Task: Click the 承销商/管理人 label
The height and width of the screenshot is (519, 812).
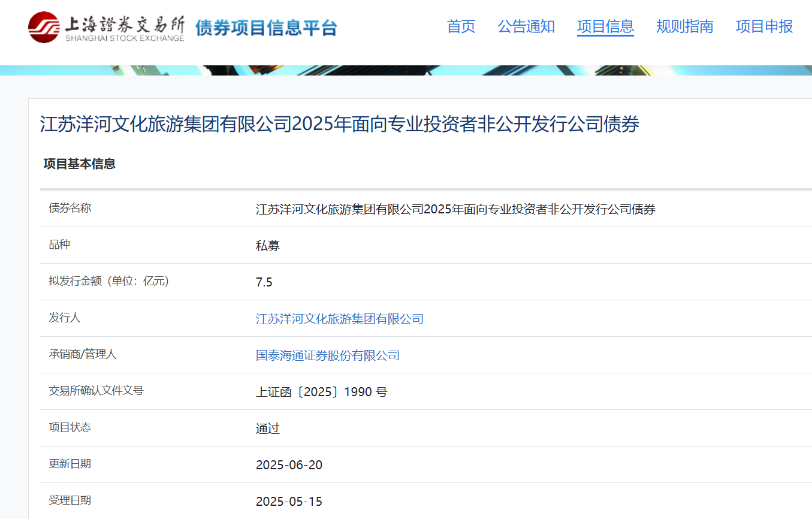Action: 82,354
